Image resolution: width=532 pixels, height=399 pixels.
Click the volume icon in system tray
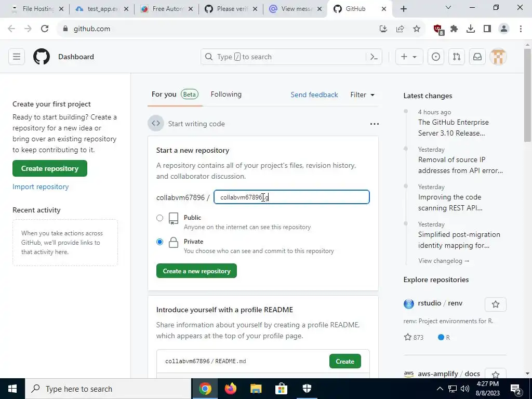465,389
